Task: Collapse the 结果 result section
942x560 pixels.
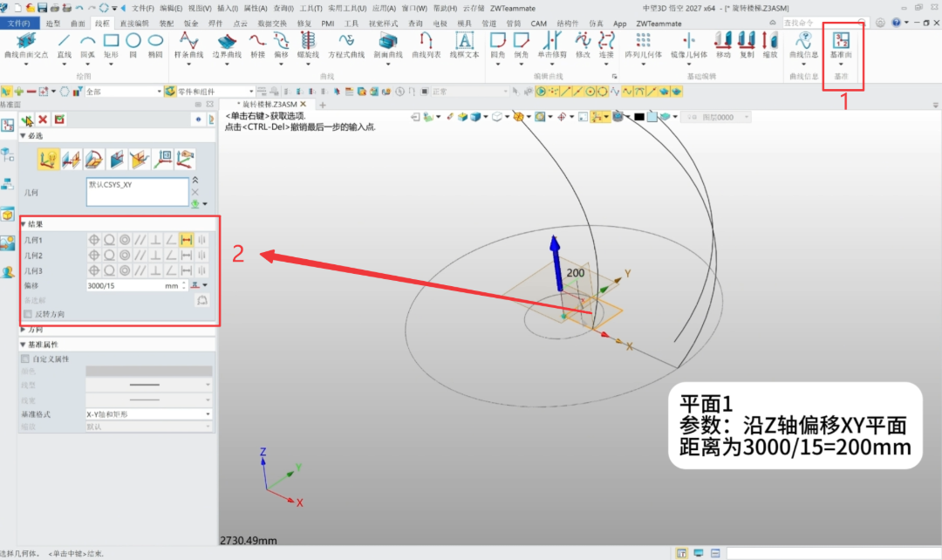Action: [23, 224]
